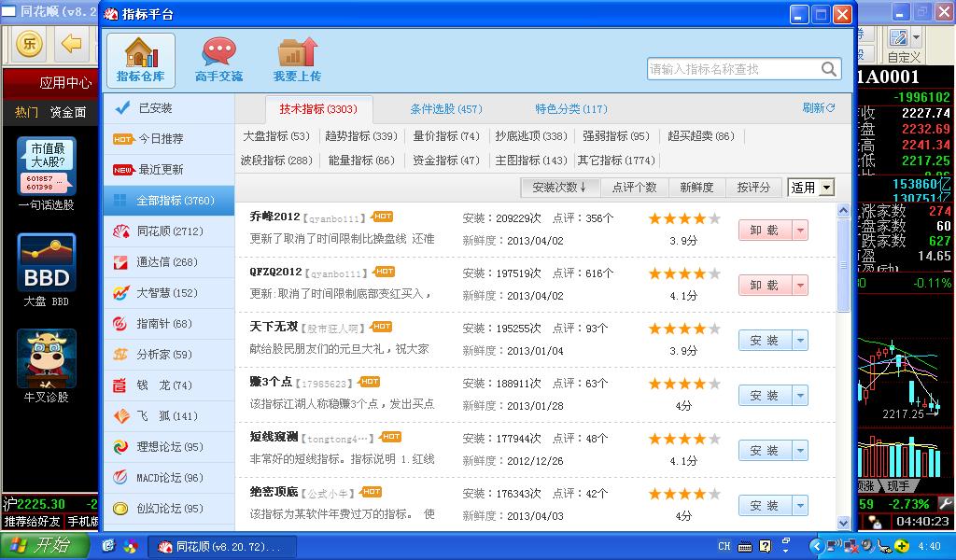Image resolution: width=956 pixels, height=560 pixels.
Task: Uninstall the QFZQ2012 indicator
Action: click(x=766, y=286)
